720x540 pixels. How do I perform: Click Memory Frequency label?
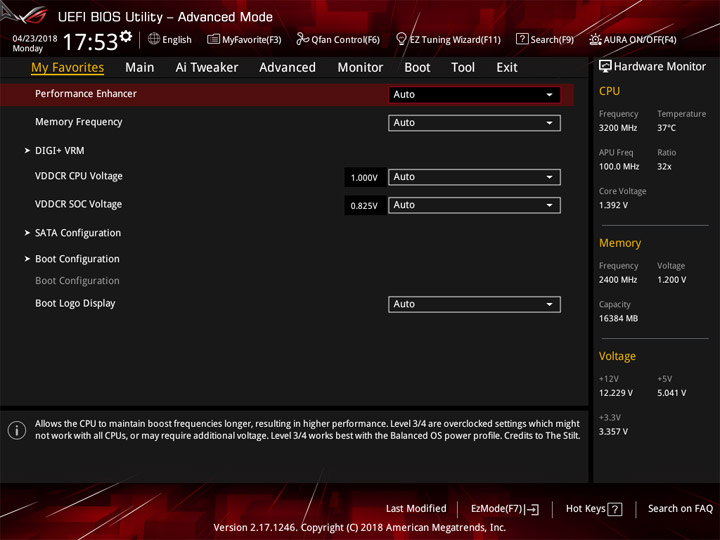tap(79, 122)
